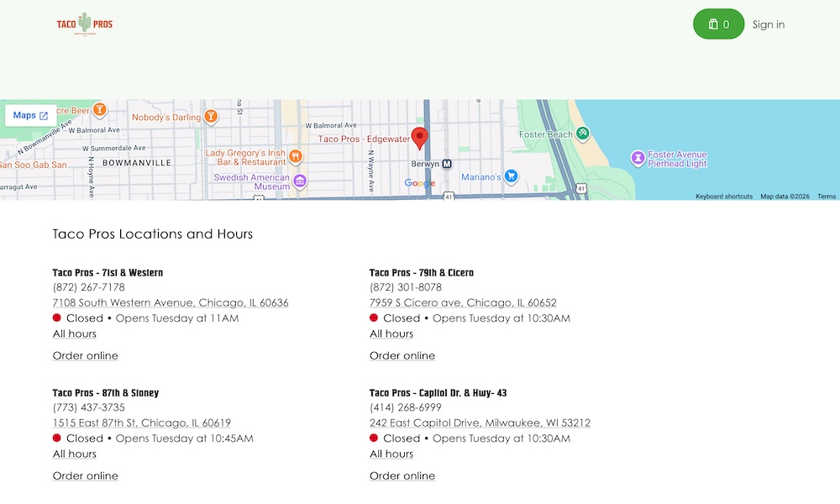Open All hours for 87th & Stoney
The height and width of the screenshot is (504, 840).
[75, 454]
